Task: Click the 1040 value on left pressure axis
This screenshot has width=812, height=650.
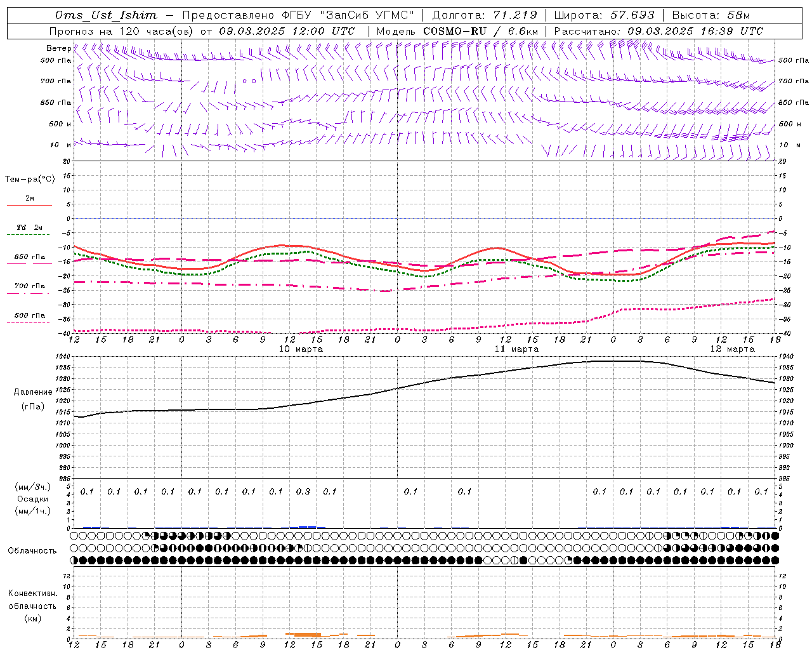Action: (63, 357)
